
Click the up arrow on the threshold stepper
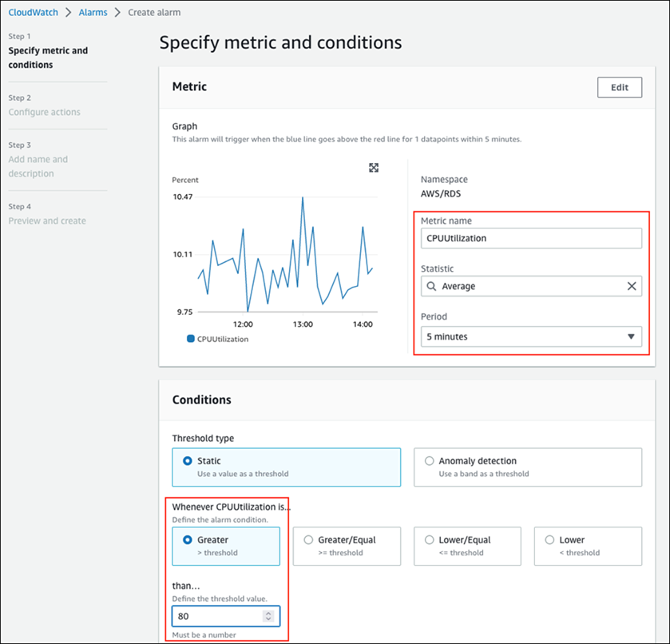tap(269, 612)
